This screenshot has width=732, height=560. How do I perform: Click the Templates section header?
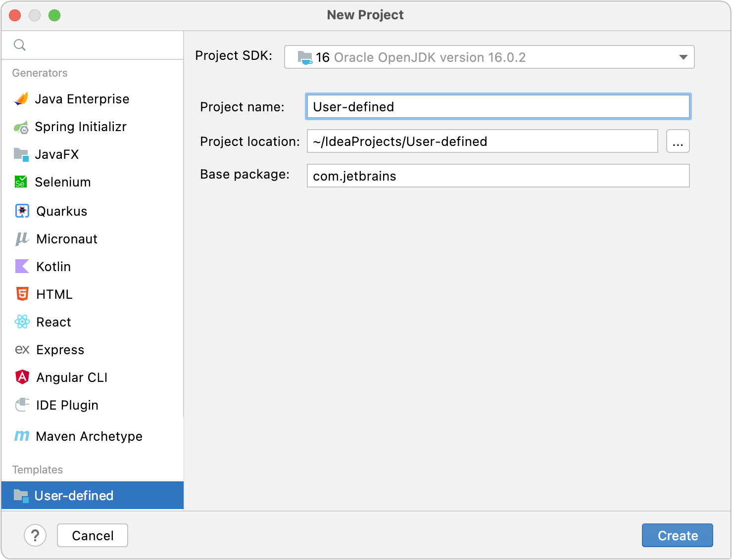click(38, 469)
